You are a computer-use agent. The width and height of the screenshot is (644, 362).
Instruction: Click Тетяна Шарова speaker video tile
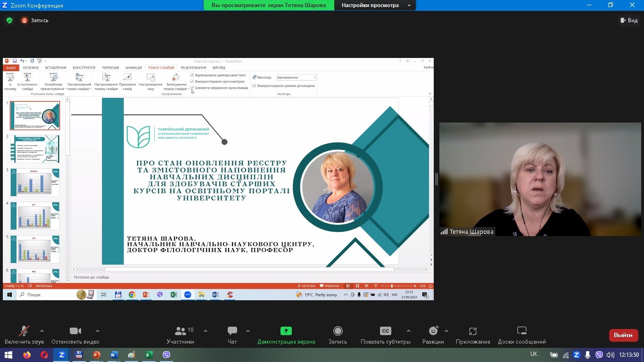pos(540,179)
